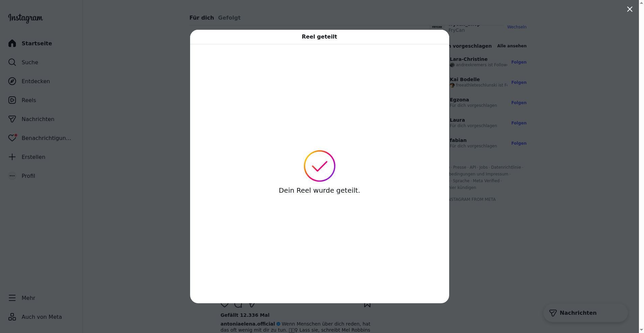
Task: Open Benachrichtigungen heart icon
Action: pyautogui.click(x=12, y=138)
